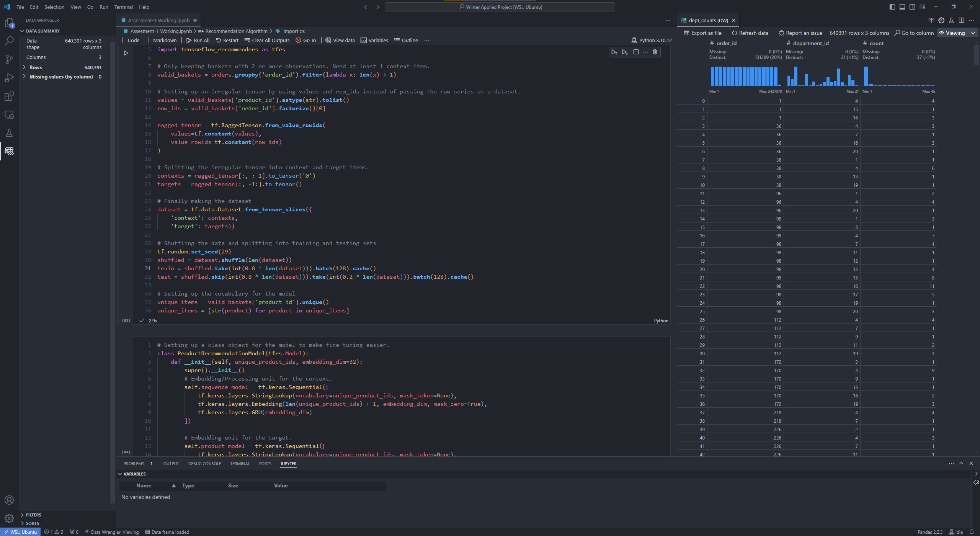Open Source Control view

click(x=9, y=59)
